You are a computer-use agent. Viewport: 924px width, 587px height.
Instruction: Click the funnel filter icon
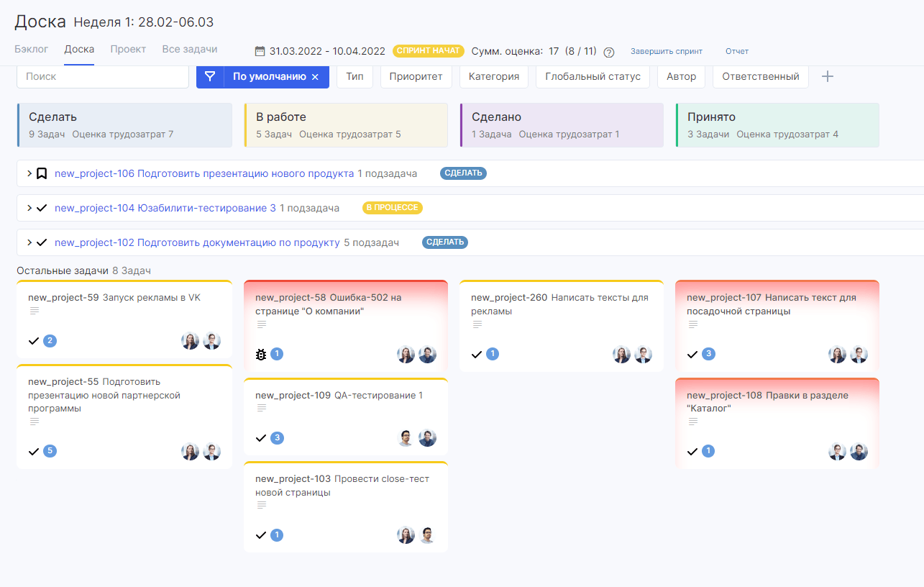210,76
